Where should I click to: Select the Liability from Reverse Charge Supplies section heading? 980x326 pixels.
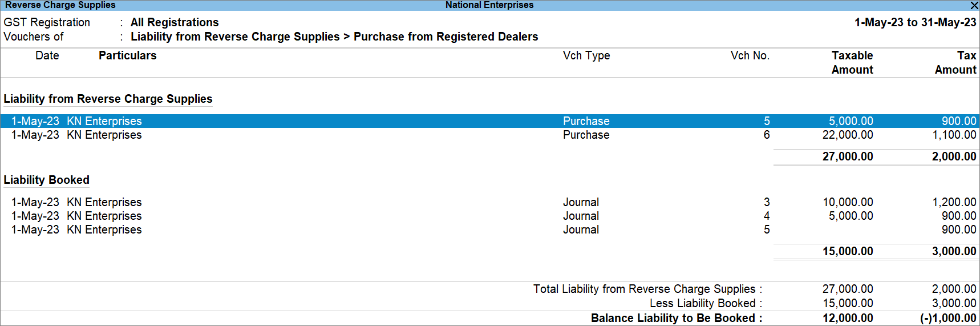pyautogui.click(x=108, y=99)
